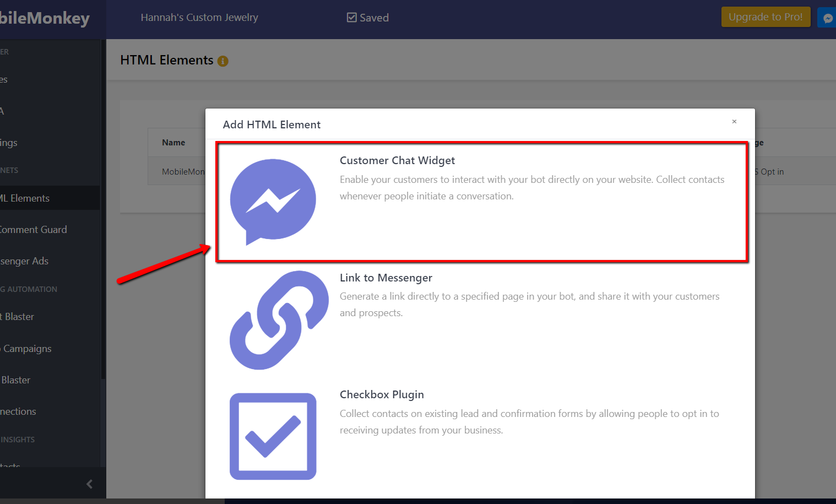Click the sidebar scrollbar

click(103, 209)
